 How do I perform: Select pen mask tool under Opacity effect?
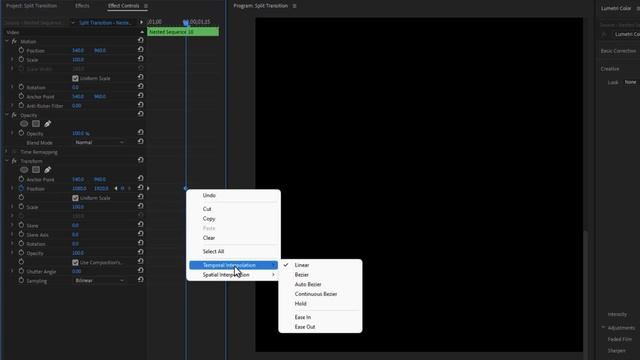pyautogui.click(x=48, y=124)
